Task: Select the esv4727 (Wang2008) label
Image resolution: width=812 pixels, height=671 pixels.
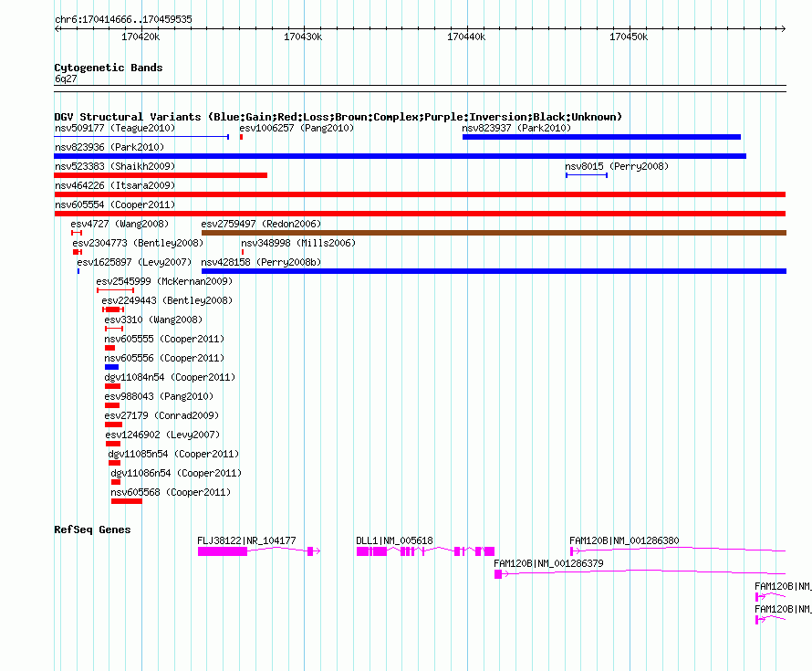Action: [120, 224]
